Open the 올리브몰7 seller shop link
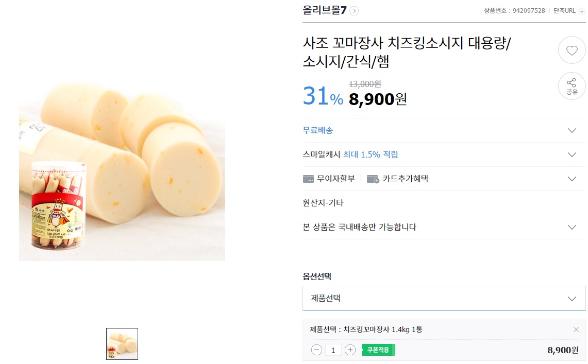This screenshot has height=364, width=588. click(x=325, y=10)
